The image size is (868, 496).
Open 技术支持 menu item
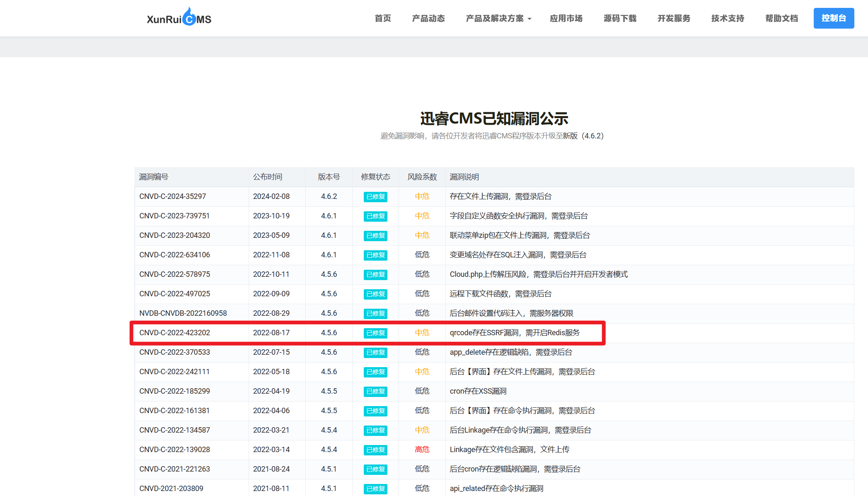(728, 18)
